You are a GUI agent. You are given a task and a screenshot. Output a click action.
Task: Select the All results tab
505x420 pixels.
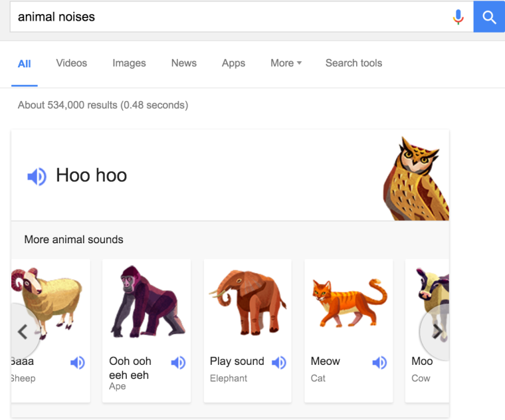point(25,64)
